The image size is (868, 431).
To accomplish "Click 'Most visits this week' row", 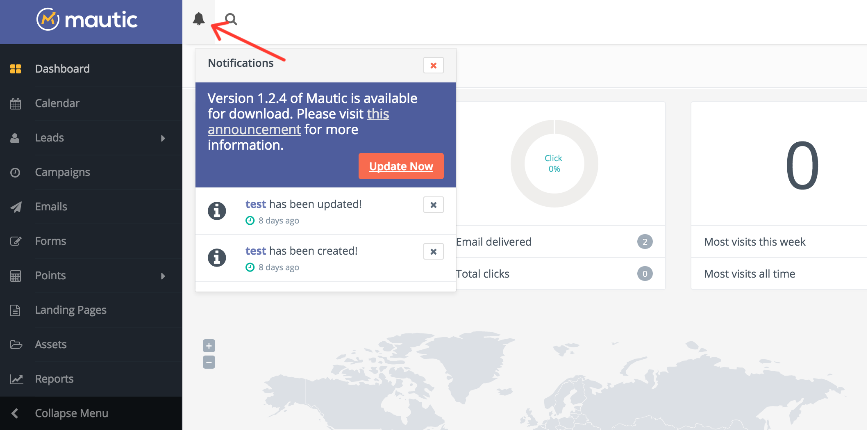I will point(779,242).
